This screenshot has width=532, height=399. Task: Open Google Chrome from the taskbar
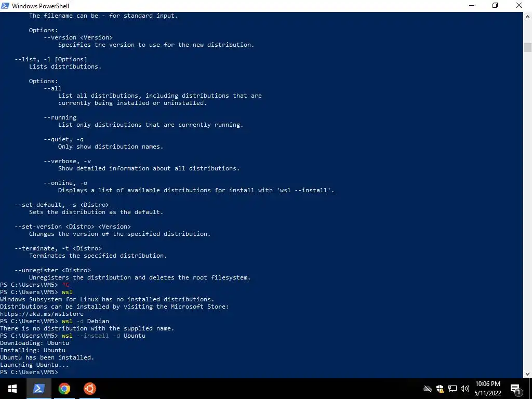tap(64, 389)
